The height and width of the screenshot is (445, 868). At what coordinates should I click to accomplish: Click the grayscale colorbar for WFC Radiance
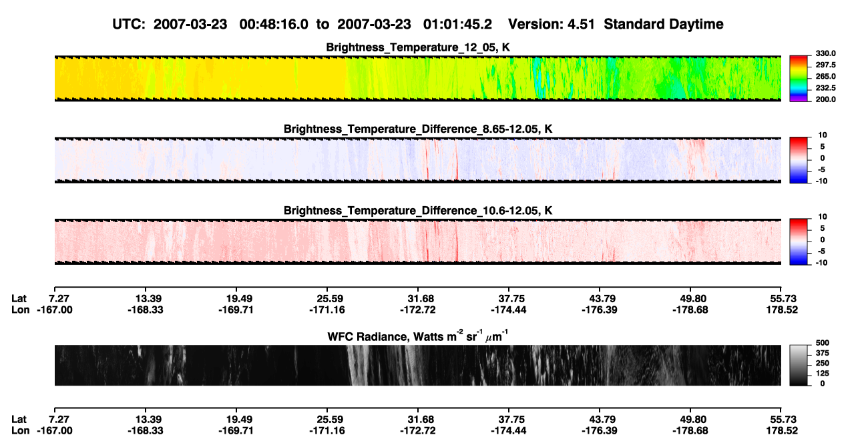coord(799,365)
